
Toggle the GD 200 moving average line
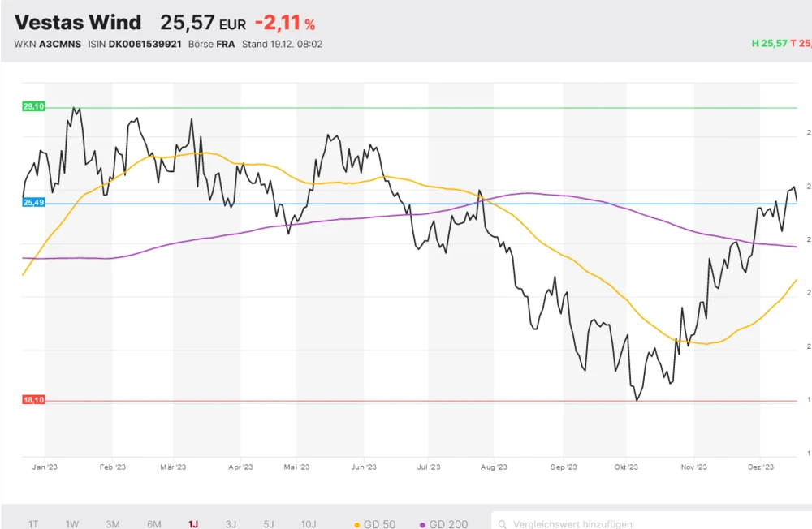[447, 524]
